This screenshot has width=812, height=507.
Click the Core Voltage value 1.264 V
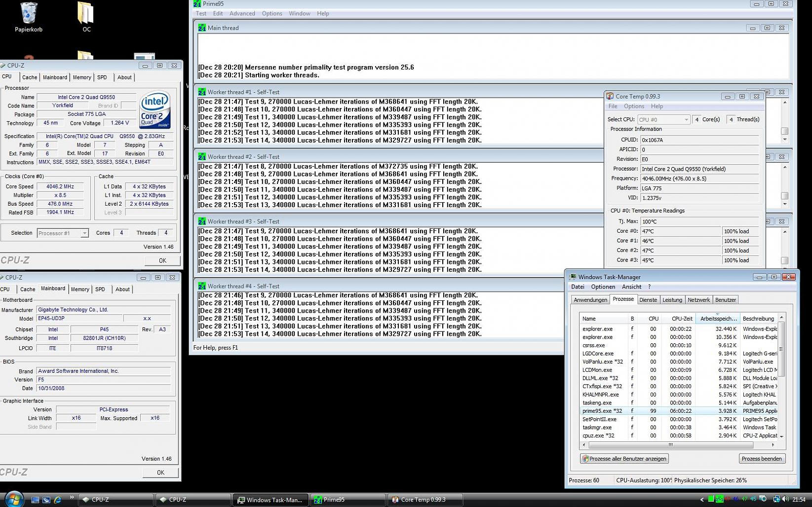(120, 123)
